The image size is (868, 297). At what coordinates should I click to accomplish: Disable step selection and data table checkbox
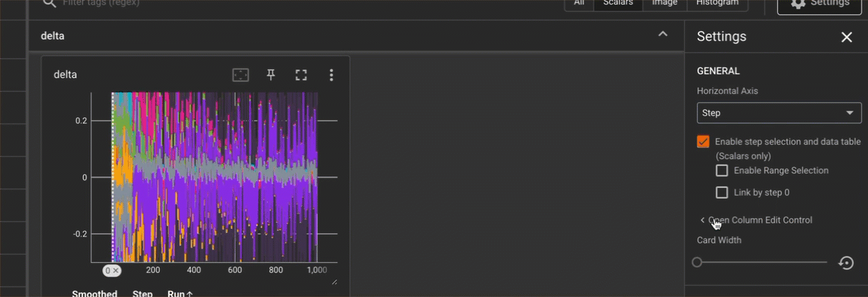(x=703, y=141)
